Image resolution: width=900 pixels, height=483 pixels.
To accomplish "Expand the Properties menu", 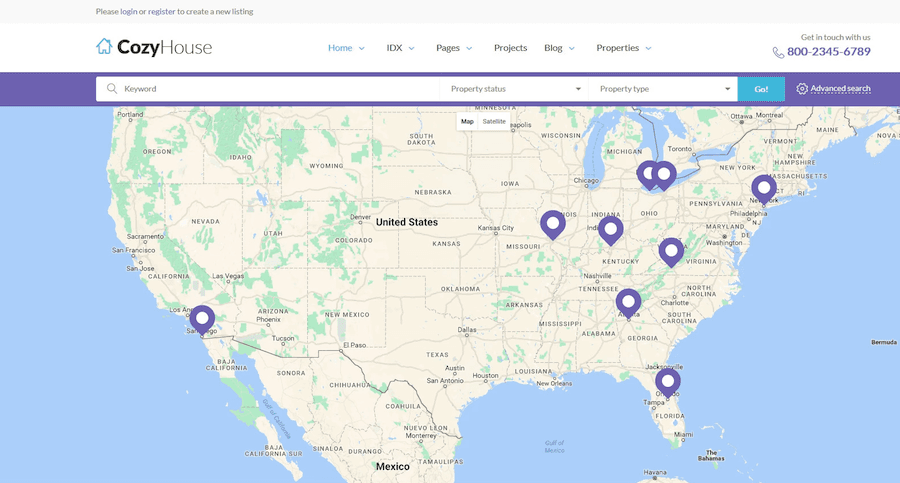I will [x=623, y=48].
